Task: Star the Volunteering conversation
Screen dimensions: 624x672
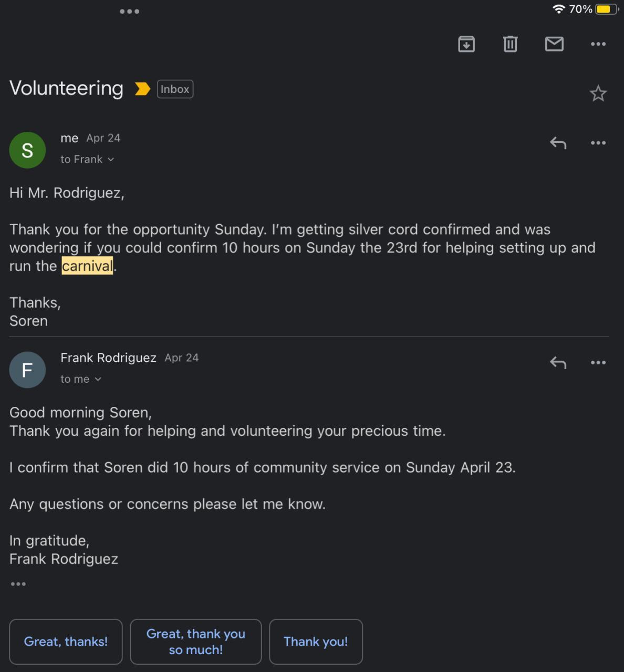Action: click(x=598, y=94)
